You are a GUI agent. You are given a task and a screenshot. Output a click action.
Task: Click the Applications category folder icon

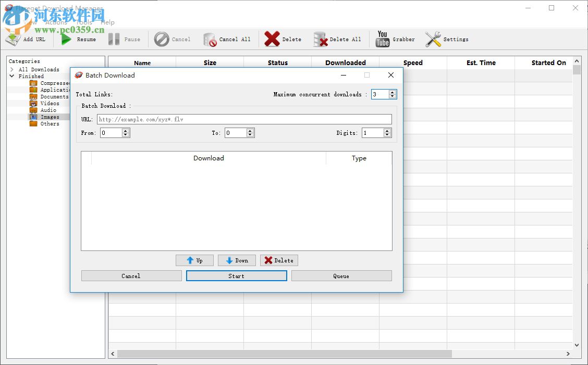pyautogui.click(x=33, y=90)
